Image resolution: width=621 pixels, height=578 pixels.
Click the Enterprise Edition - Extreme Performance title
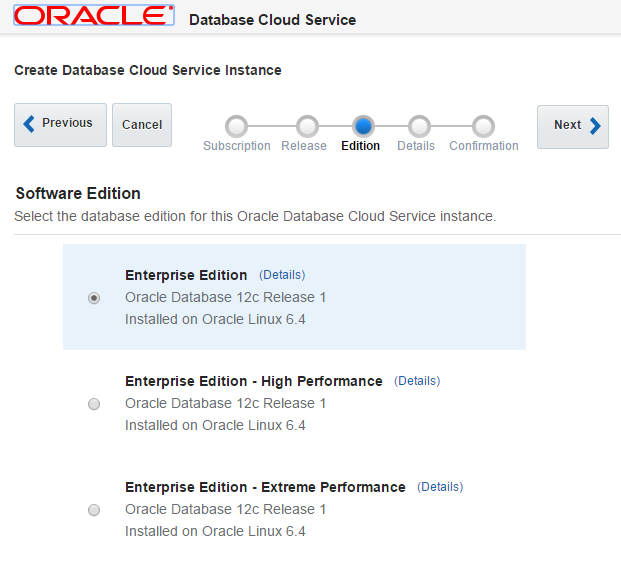coord(265,487)
